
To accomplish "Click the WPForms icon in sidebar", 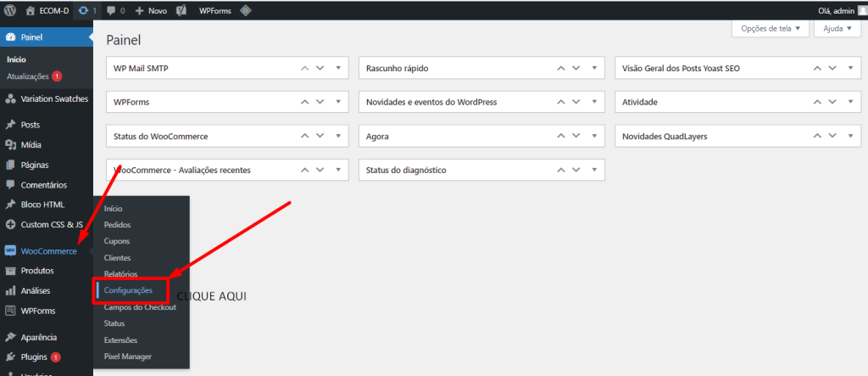I will (x=10, y=311).
